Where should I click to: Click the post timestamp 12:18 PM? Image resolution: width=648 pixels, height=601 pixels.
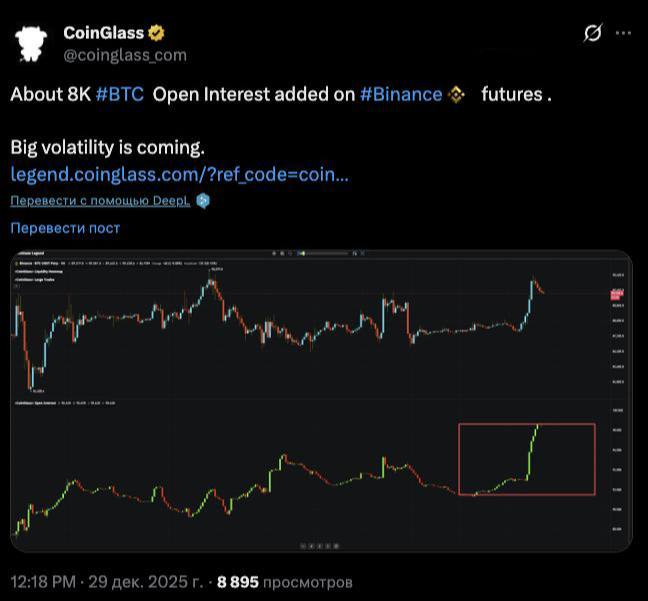pyautogui.click(x=44, y=581)
